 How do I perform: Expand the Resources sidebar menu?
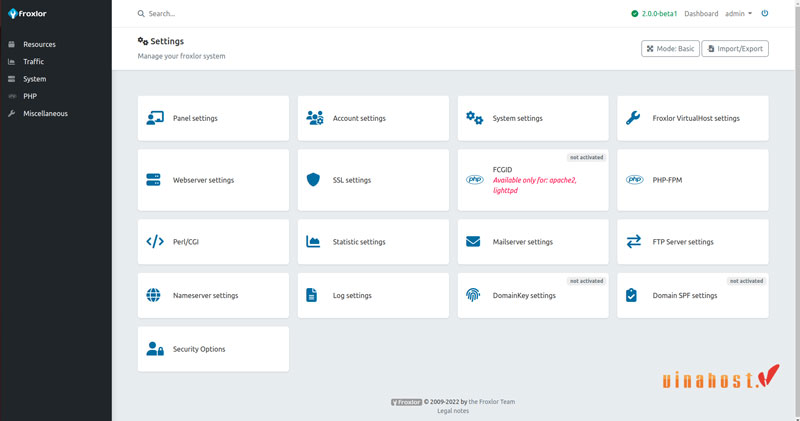(x=39, y=44)
